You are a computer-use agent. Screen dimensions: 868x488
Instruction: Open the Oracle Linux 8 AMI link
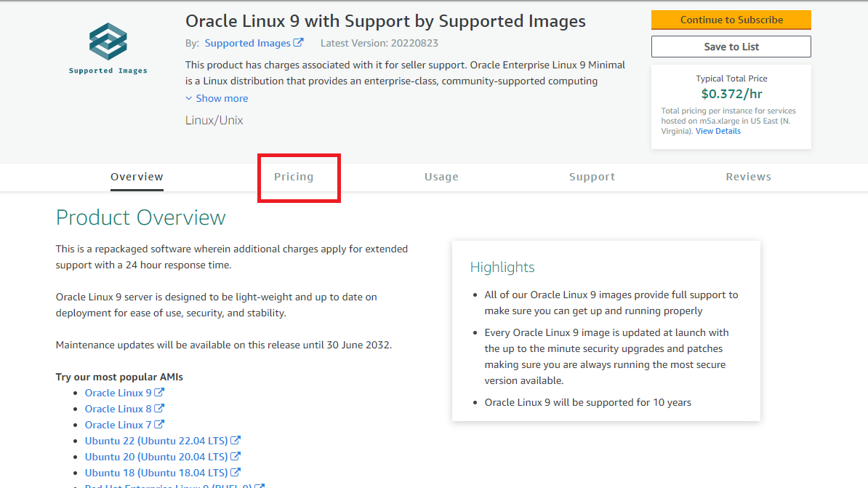tap(118, 409)
